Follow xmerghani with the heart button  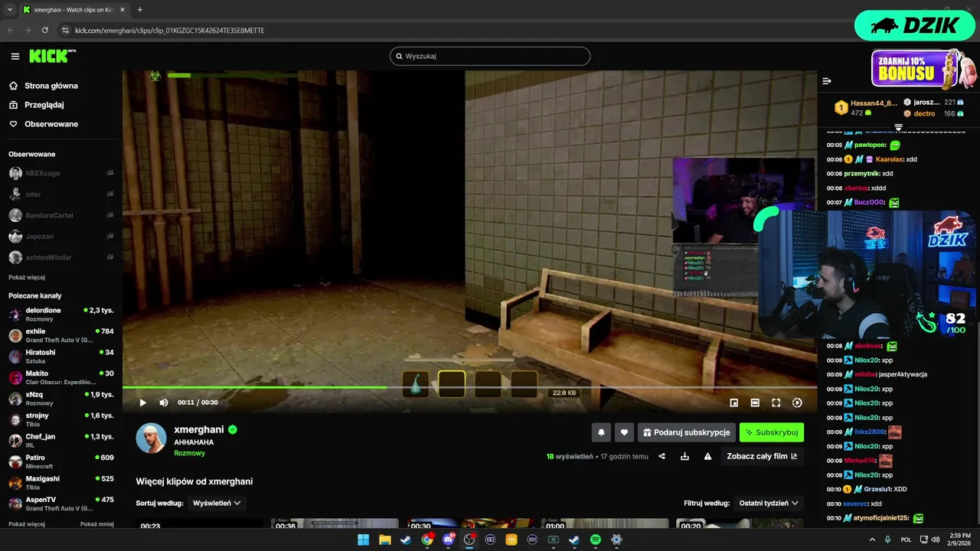coord(624,432)
